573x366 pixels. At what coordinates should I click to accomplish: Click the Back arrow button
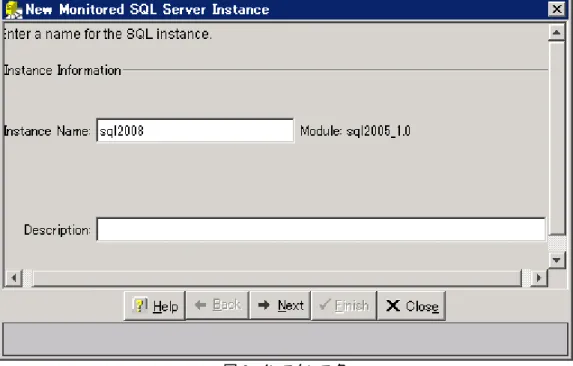tap(217, 305)
